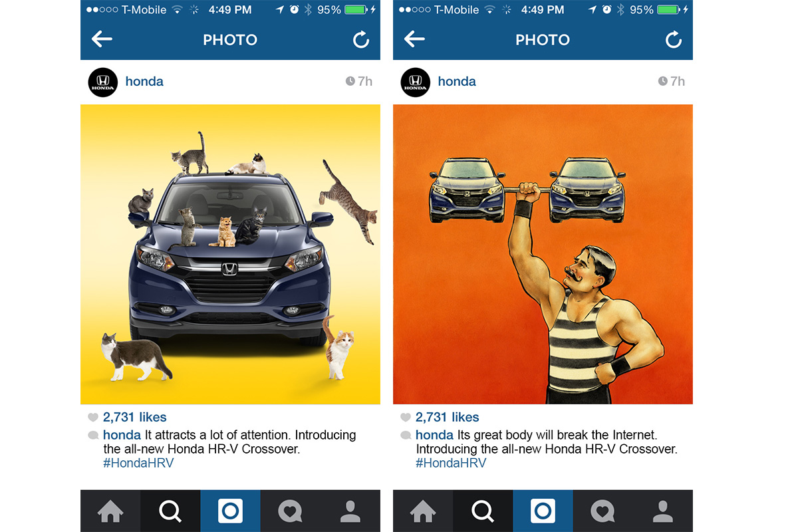798x532 pixels.
Task: Open the honda username above the cat photo
Action: click(x=144, y=82)
